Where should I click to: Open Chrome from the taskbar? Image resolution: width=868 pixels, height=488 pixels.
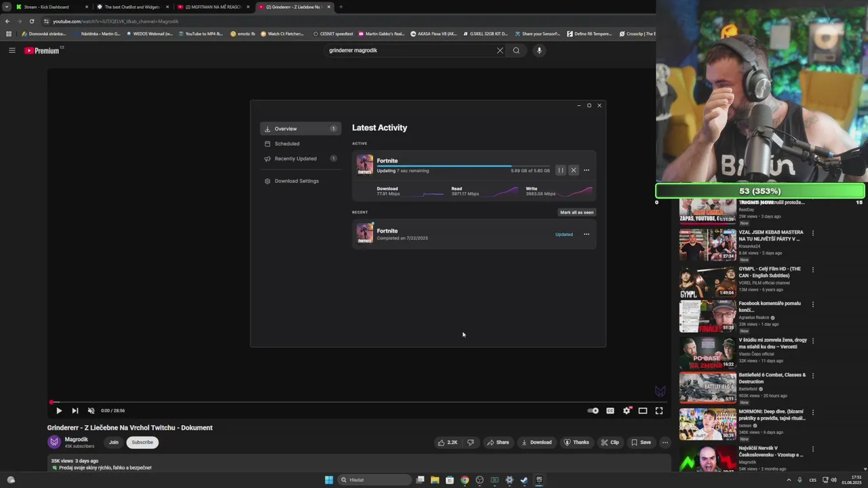click(x=465, y=480)
